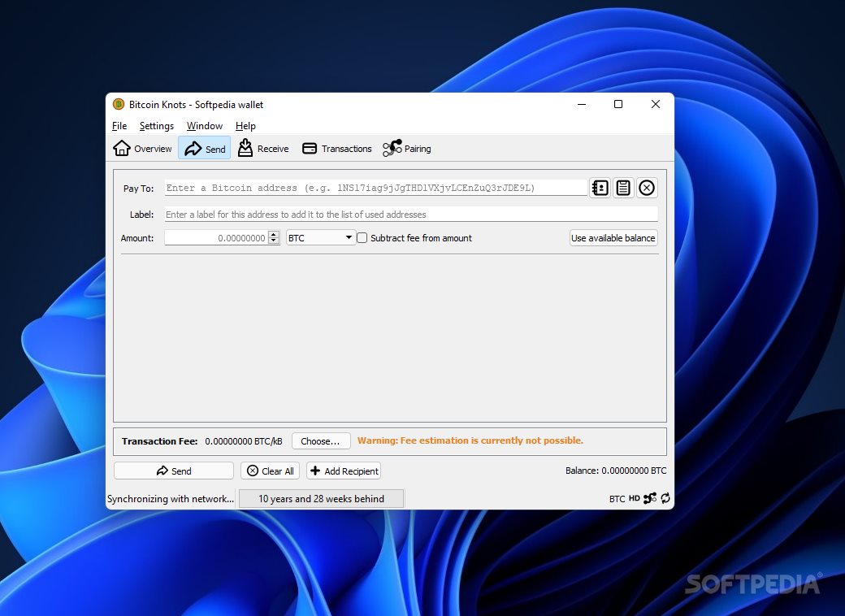Select the Send tab in toolbar
845x616 pixels.
click(x=205, y=148)
